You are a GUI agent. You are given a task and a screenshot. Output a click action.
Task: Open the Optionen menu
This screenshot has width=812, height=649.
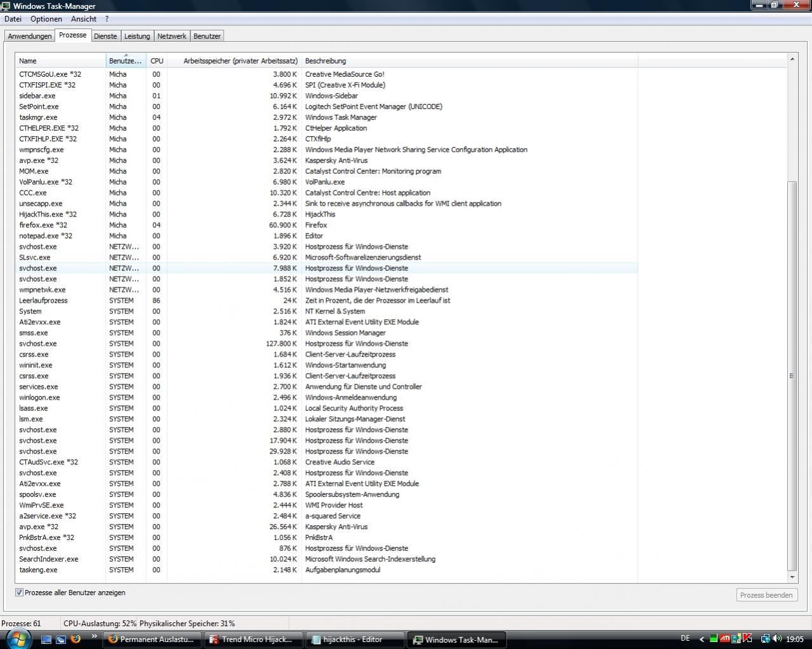pyautogui.click(x=46, y=19)
